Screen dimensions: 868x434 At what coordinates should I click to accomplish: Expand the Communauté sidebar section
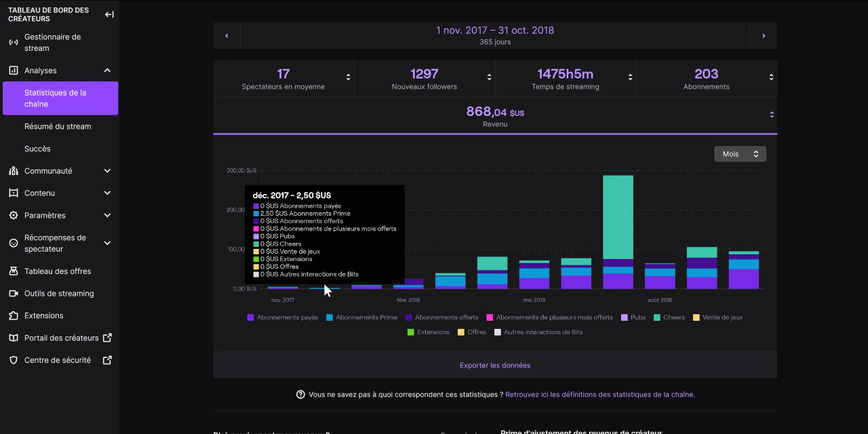tap(107, 171)
